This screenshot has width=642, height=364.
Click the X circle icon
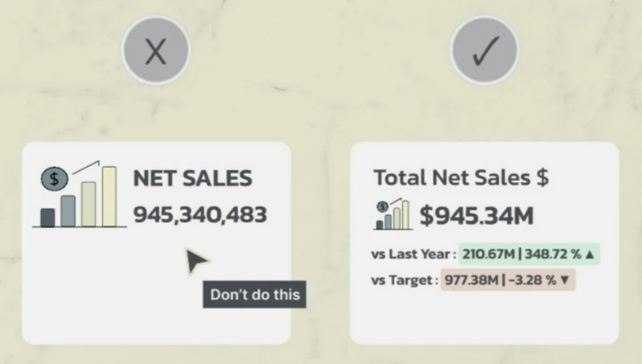[x=156, y=51]
